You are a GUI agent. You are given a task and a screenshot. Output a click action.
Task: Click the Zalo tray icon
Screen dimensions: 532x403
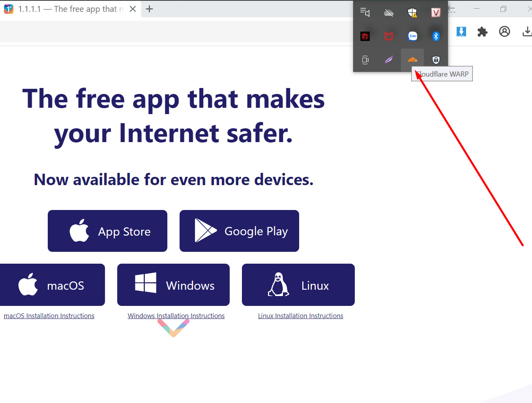[412, 36]
